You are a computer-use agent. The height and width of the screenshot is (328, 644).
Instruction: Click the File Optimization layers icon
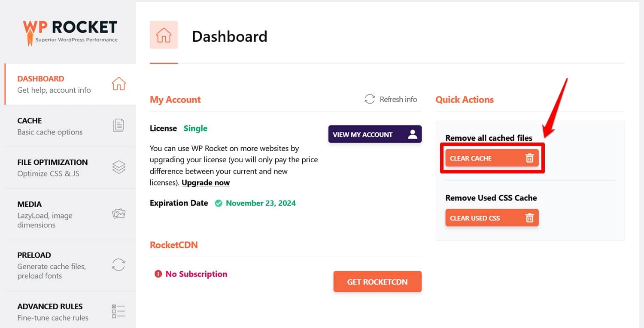point(118,167)
